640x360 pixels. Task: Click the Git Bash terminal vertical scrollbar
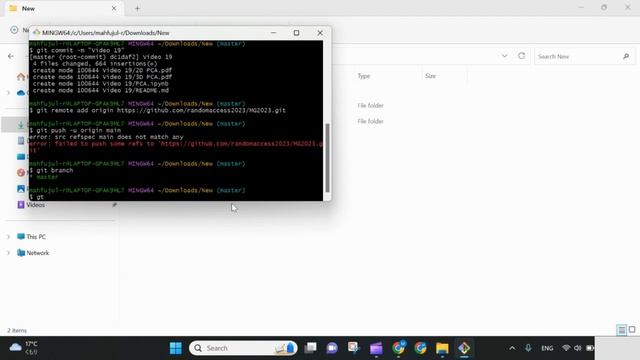tap(327, 158)
